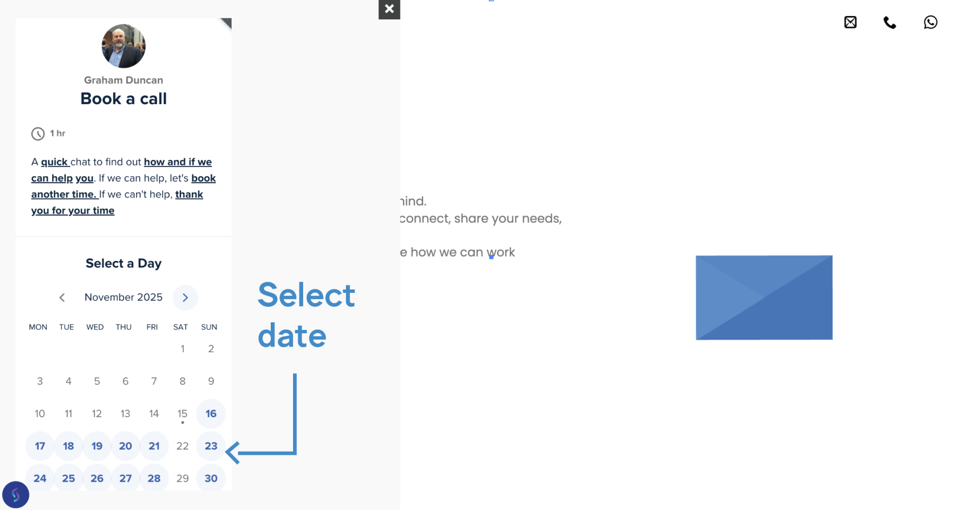This screenshot has width=980, height=510.
Task: Choose November 21 on the calendar
Action: [x=154, y=446]
